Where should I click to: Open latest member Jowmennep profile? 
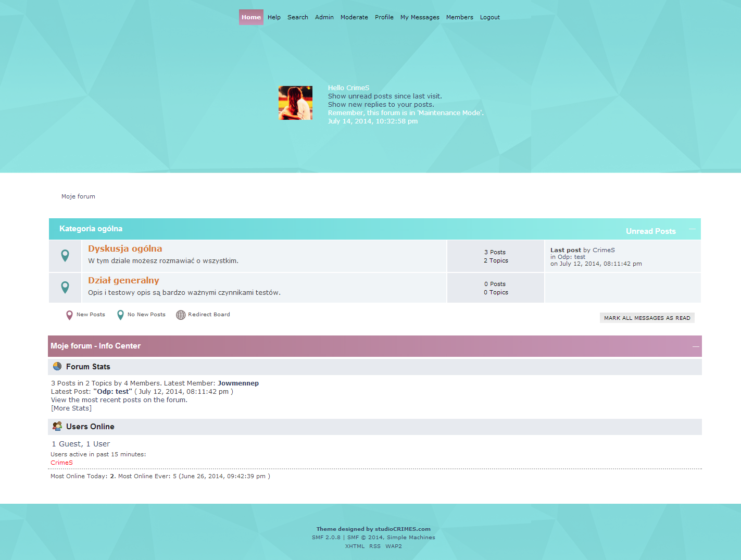click(238, 383)
